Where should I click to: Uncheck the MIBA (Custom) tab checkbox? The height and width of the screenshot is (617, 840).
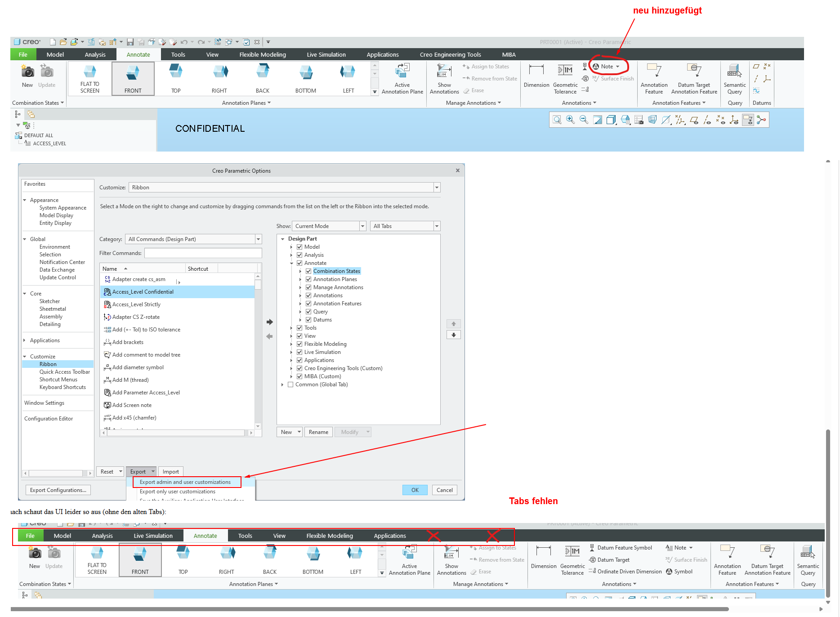[x=299, y=376]
